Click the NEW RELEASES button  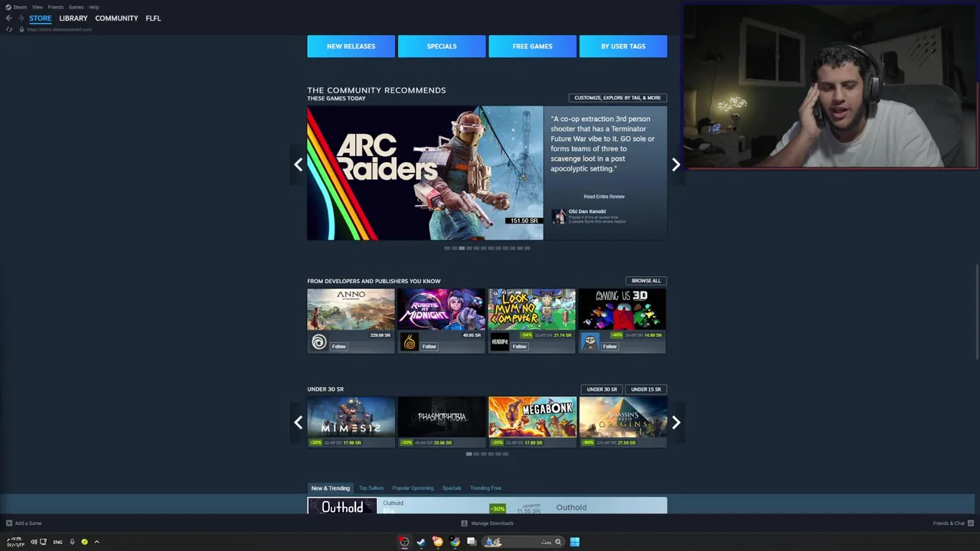(351, 46)
